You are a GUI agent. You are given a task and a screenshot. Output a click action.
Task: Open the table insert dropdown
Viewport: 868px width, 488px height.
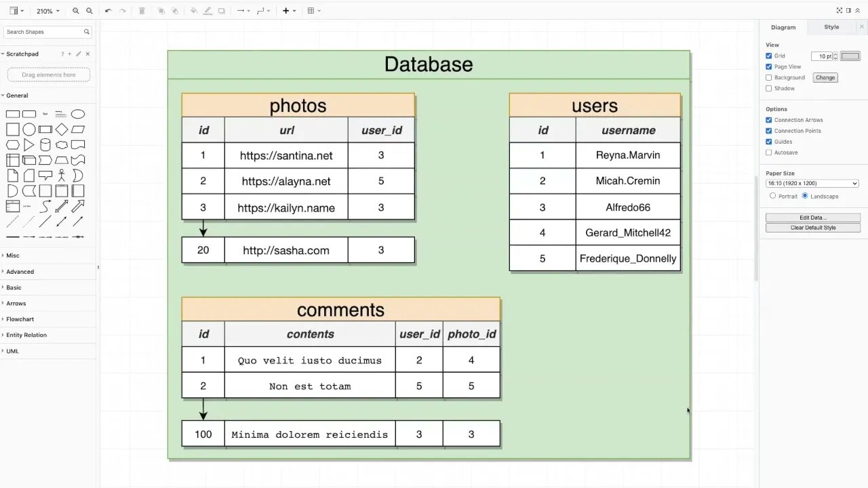point(314,11)
